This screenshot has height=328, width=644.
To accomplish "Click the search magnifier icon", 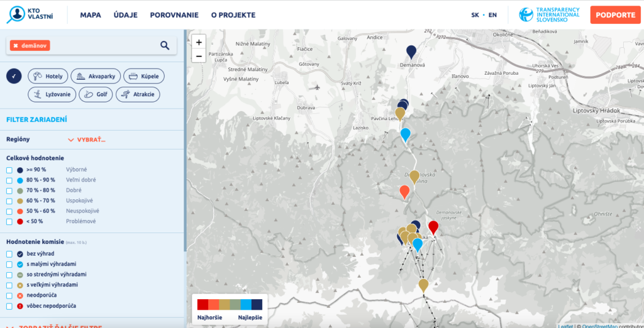I will click(x=165, y=45).
